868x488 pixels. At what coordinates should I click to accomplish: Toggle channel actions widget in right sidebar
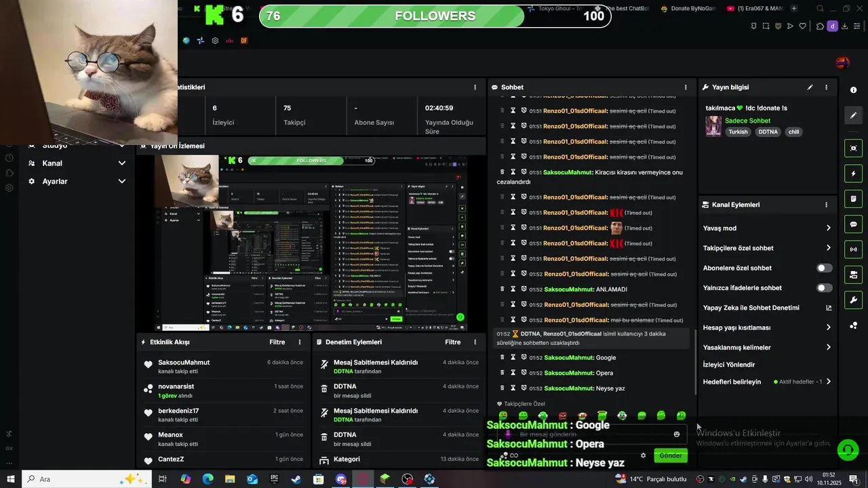[854, 274]
